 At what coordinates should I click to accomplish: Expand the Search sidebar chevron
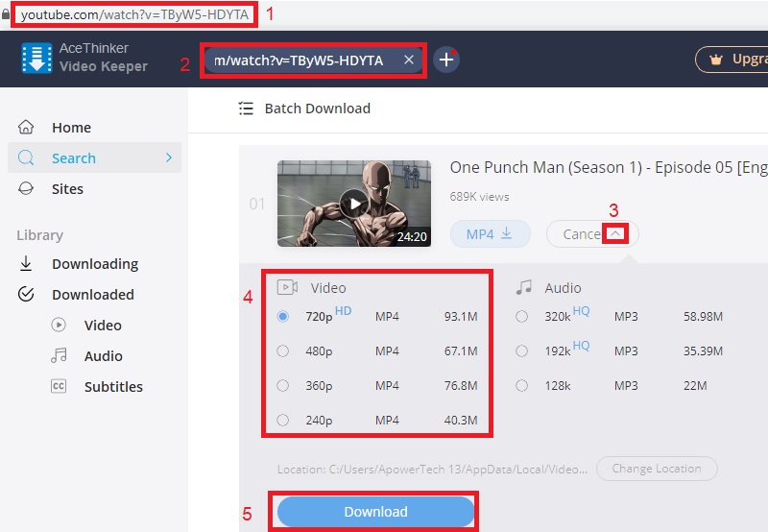click(169, 157)
